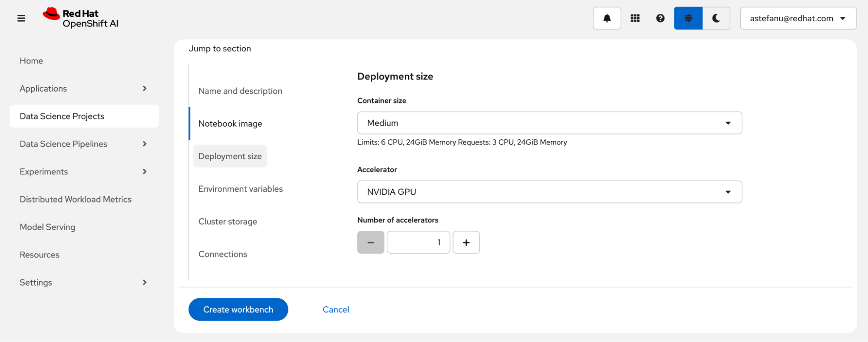
Task: Expand Applications in the sidebar
Action: tap(84, 89)
